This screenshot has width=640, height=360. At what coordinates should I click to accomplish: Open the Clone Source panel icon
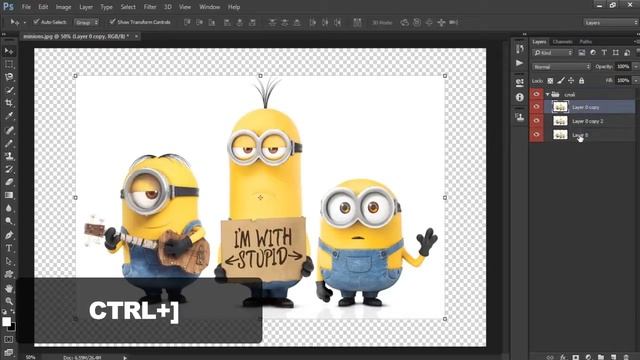520,117
